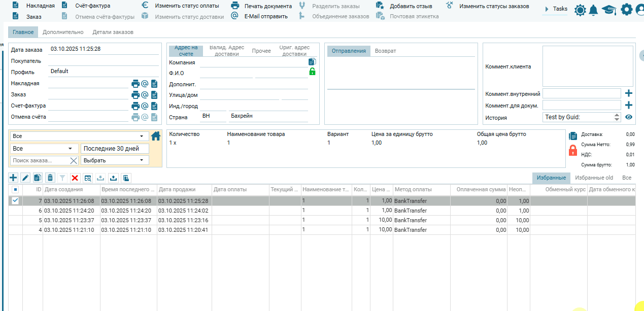
Task: Toggle the select-all checkbox in table header
Action: (15, 189)
